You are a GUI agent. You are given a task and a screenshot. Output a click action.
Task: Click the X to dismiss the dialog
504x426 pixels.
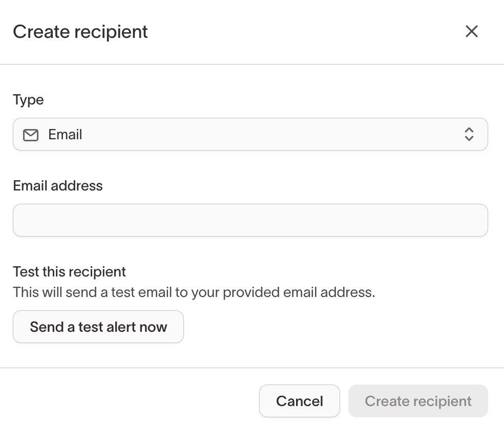pos(471,31)
